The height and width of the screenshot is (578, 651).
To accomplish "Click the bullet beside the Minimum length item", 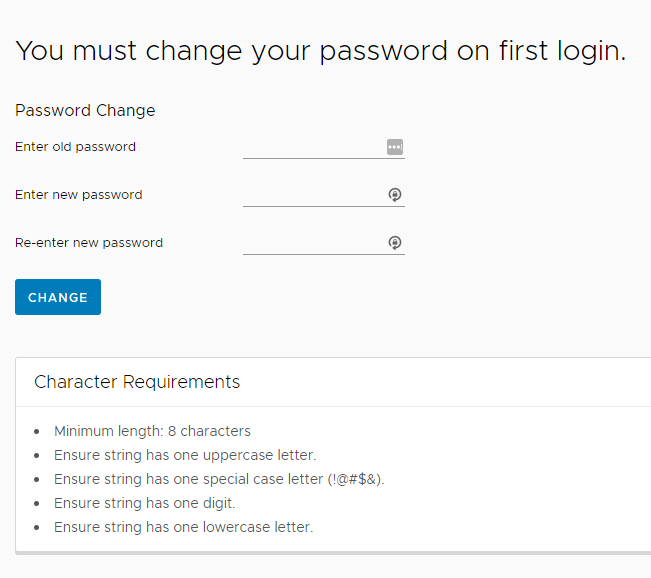I will [37, 432].
